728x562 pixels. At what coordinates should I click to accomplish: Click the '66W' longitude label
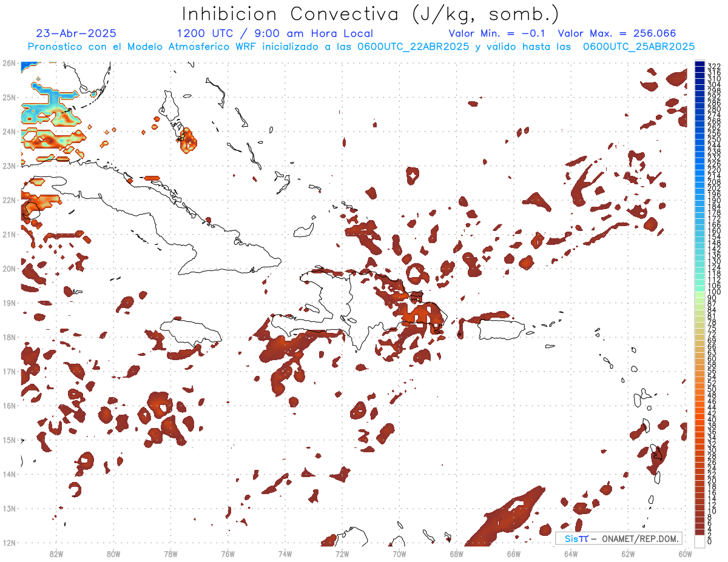coord(514,553)
